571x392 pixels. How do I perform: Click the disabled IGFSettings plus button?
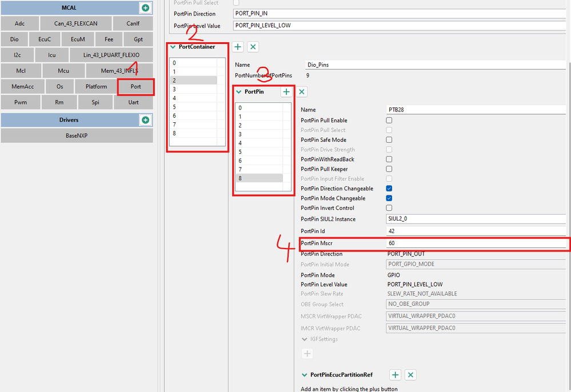point(307,353)
